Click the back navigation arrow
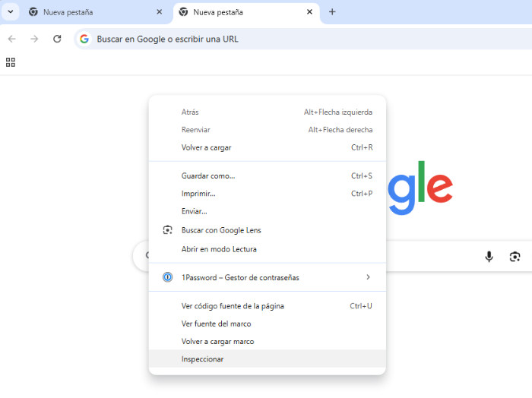The height and width of the screenshot is (398, 532). point(11,39)
